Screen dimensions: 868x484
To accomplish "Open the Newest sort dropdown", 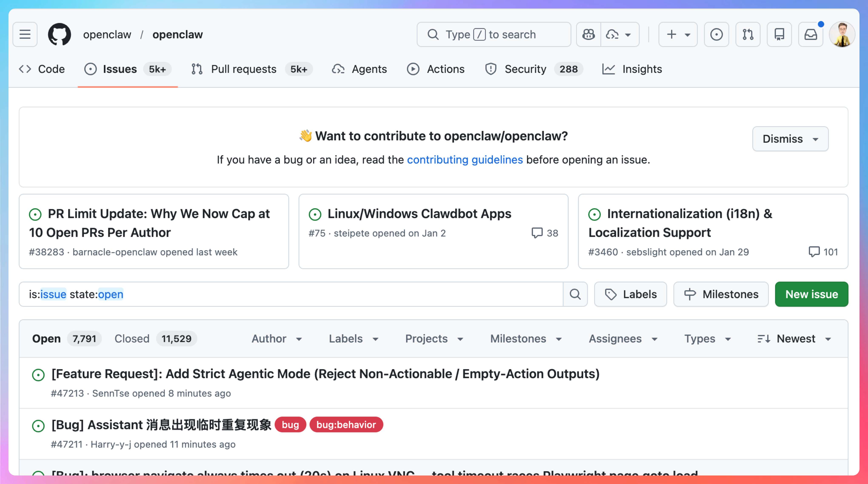I will (795, 339).
